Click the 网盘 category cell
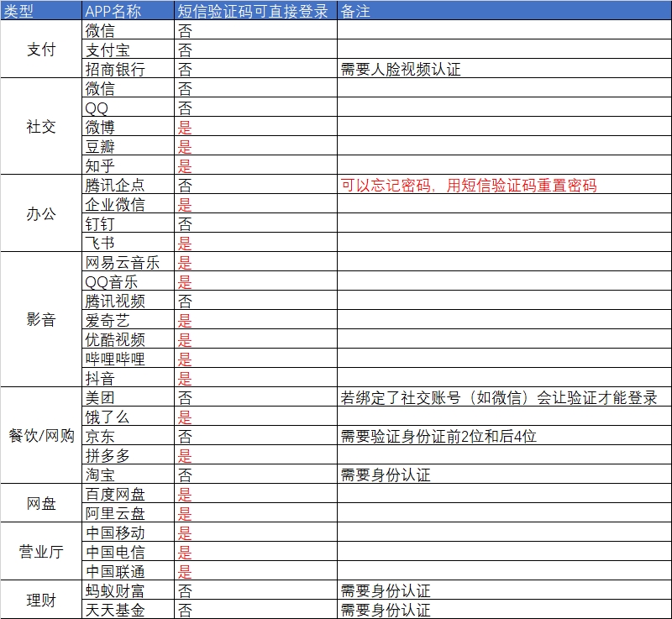The image size is (672, 619). tap(41, 503)
